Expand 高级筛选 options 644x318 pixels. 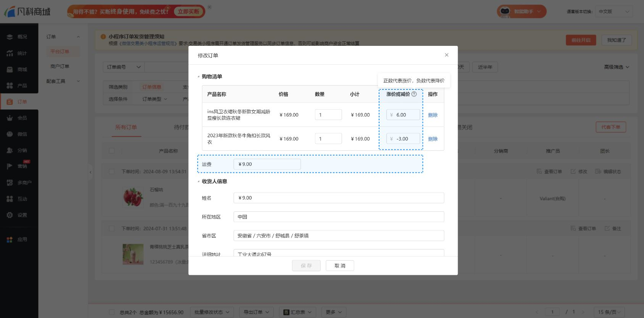click(617, 67)
